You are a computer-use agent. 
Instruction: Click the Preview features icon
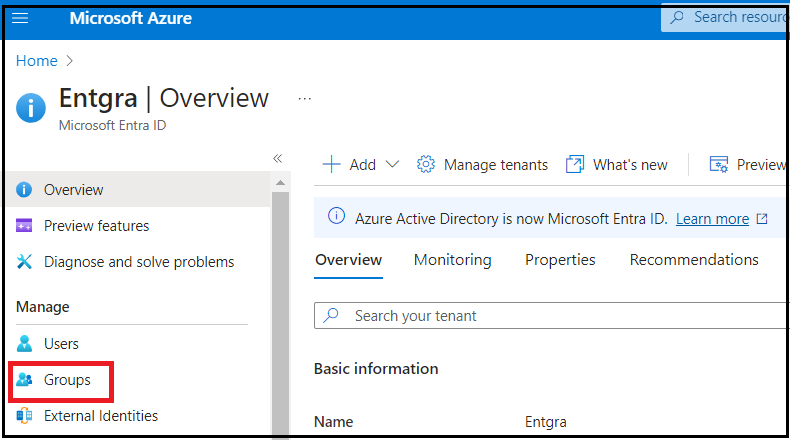click(24, 225)
